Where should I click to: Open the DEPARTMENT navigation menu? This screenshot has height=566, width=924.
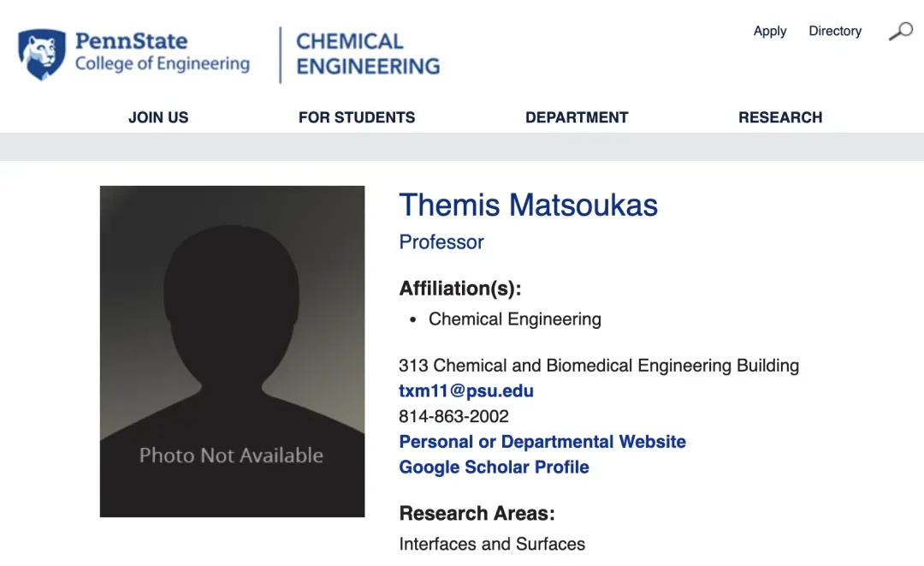[577, 117]
